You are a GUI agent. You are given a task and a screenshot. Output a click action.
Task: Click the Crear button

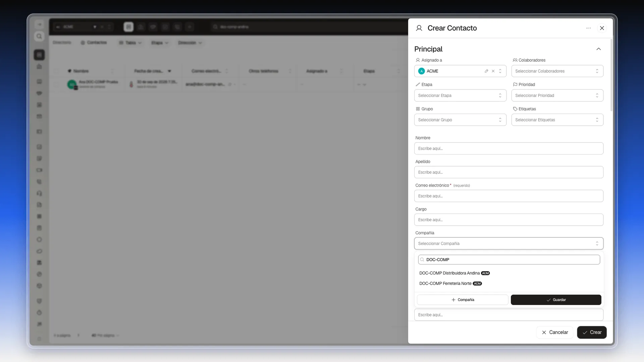coord(592,332)
